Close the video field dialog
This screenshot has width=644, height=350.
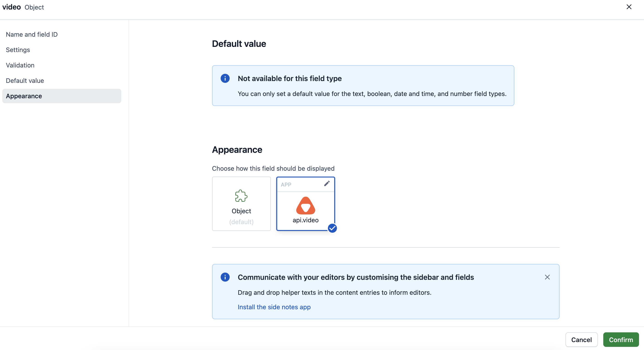[629, 7]
